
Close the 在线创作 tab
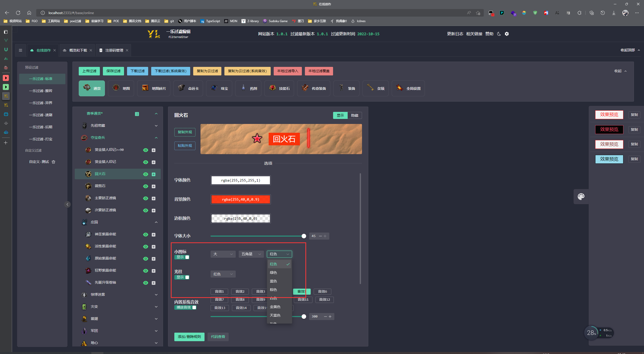click(x=55, y=50)
